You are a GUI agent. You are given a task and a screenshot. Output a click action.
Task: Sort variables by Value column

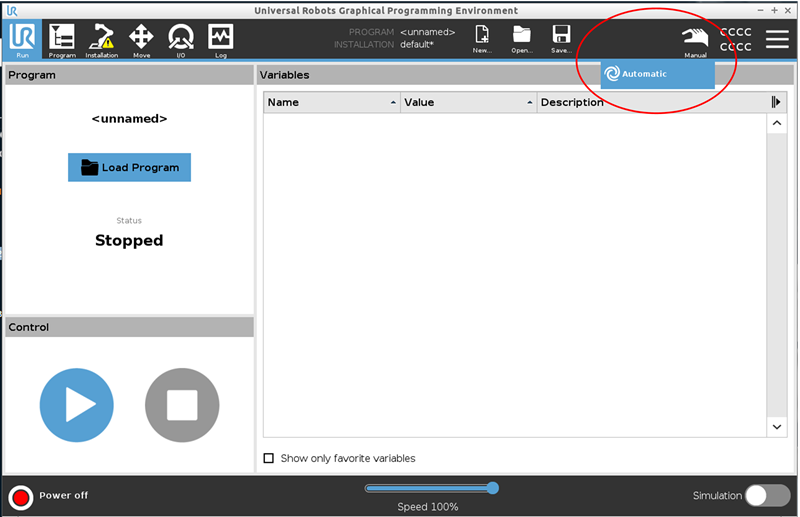[x=468, y=103]
